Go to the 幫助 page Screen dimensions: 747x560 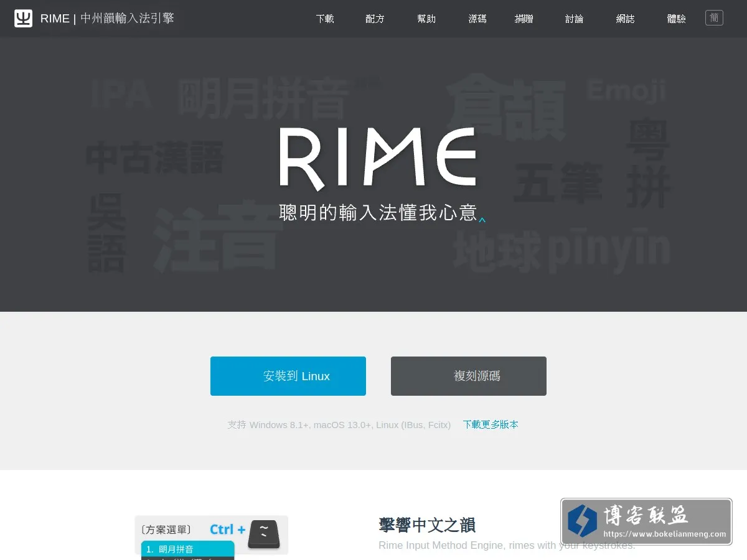(426, 19)
